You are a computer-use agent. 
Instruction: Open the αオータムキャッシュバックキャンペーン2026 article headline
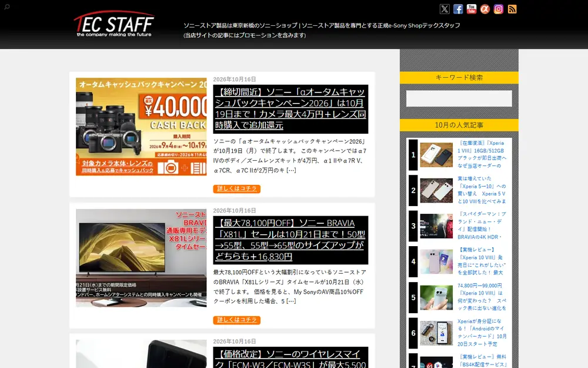(x=290, y=108)
